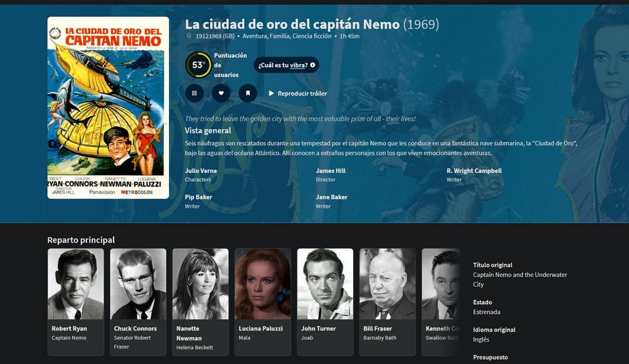Image resolution: width=629 pixels, height=364 pixels.
Task: Open Chuck Connors profile name link
Action: (135, 328)
